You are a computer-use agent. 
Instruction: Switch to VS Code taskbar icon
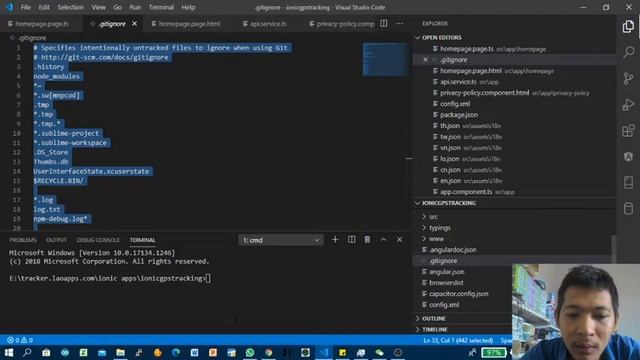pos(324,352)
